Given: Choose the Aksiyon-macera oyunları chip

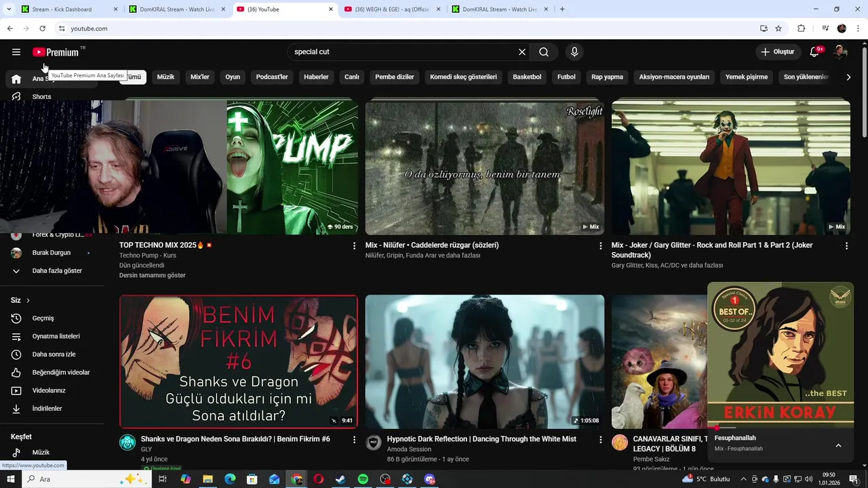Looking at the screenshot, I should 674,77.
